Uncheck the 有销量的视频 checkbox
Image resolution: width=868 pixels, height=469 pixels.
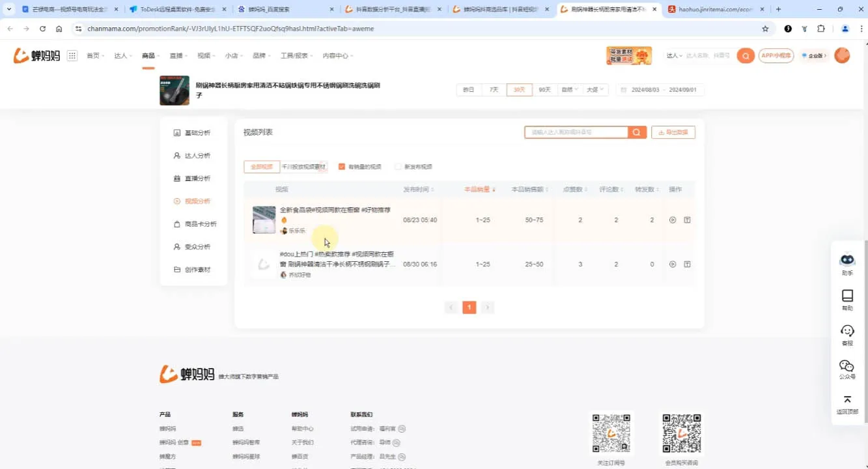pos(342,166)
